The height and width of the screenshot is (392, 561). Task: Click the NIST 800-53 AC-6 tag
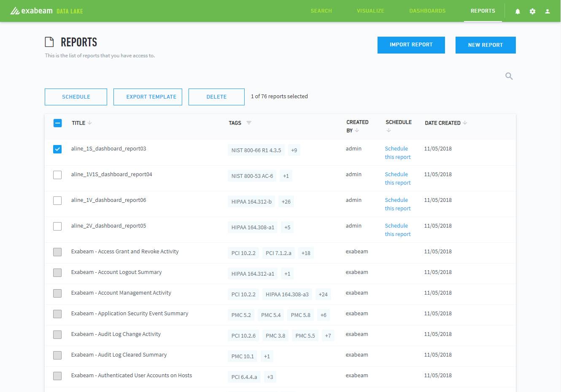click(252, 176)
